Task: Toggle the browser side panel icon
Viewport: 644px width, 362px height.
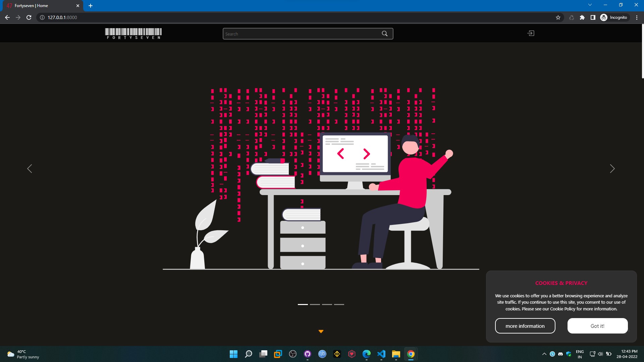Action: (x=593, y=17)
